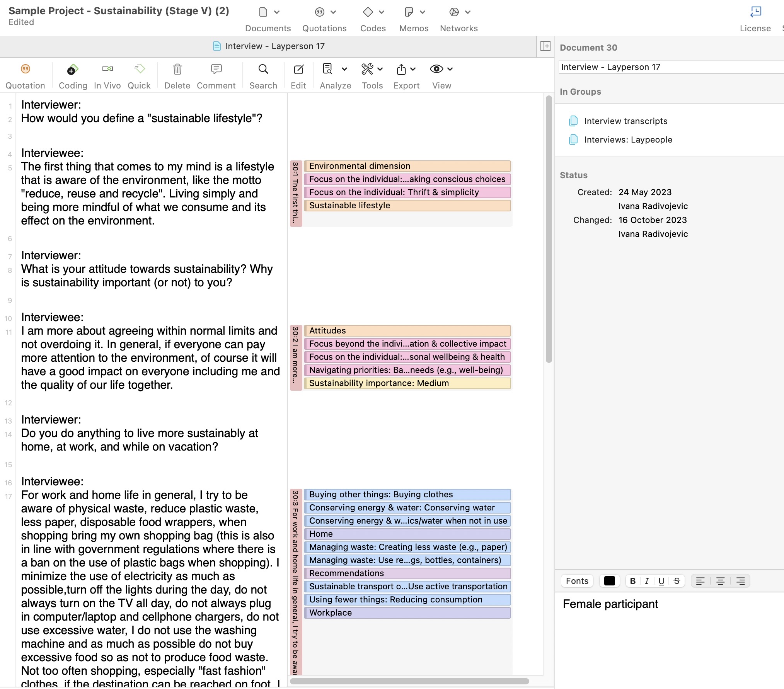
Task: Click the In Vivo coding icon
Action: pos(107,70)
